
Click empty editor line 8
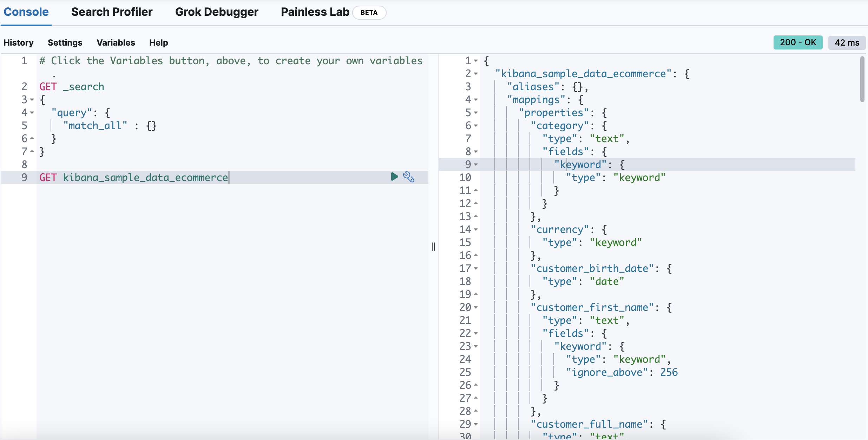[x=232, y=165]
